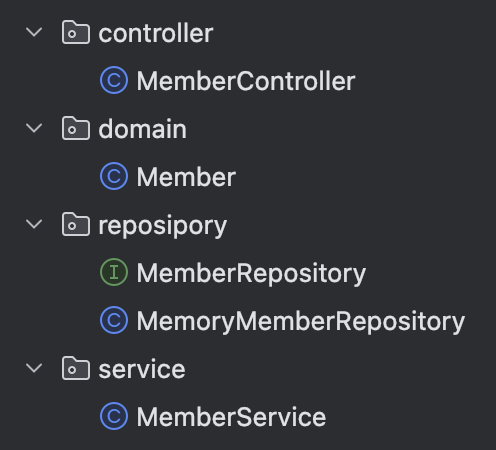496x450 pixels.
Task: Select the MemberController file label
Action: click(246, 81)
